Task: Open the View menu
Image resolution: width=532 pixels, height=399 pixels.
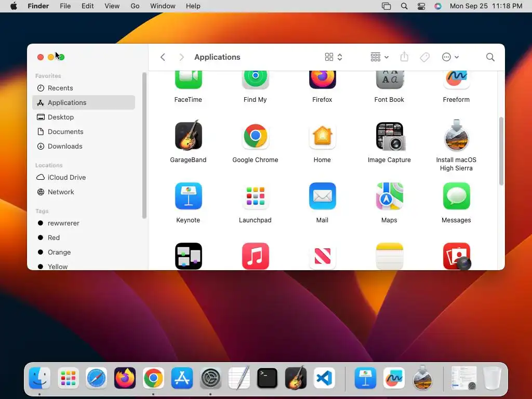Action: point(112,6)
